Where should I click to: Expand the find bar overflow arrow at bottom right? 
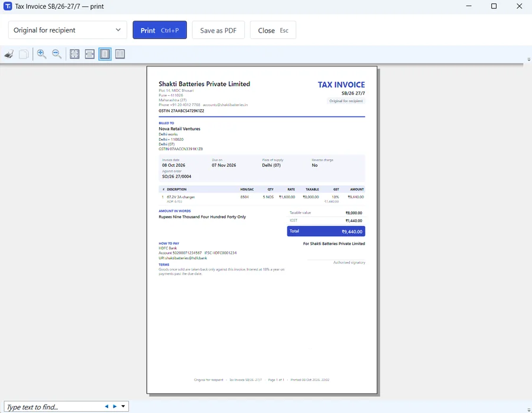click(528, 410)
